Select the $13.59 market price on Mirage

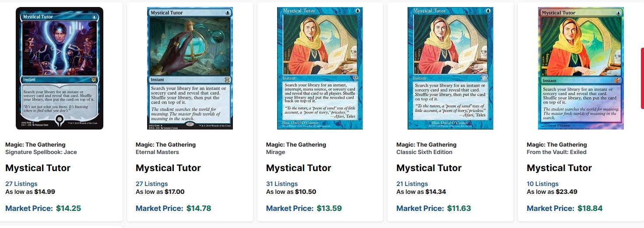coord(329,208)
